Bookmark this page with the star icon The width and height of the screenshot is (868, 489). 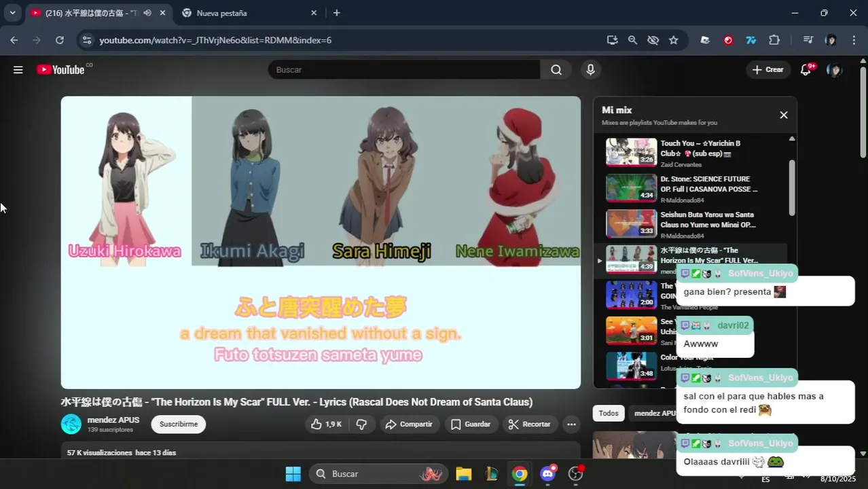pos(673,40)
